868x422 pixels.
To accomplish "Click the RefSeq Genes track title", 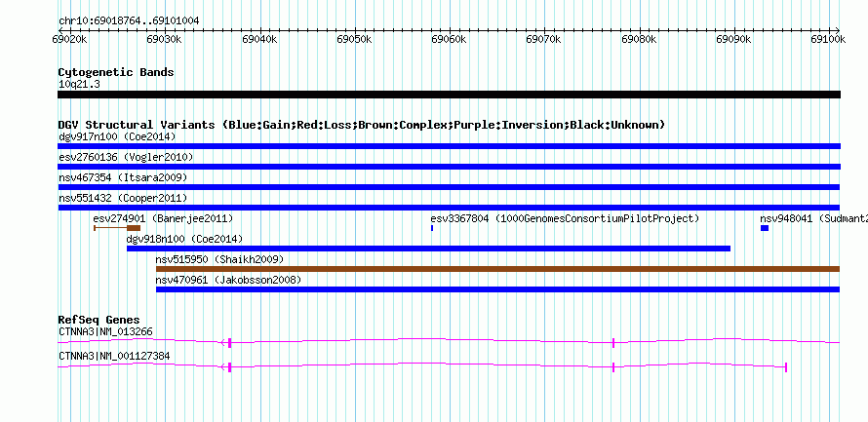I will 99,320.
